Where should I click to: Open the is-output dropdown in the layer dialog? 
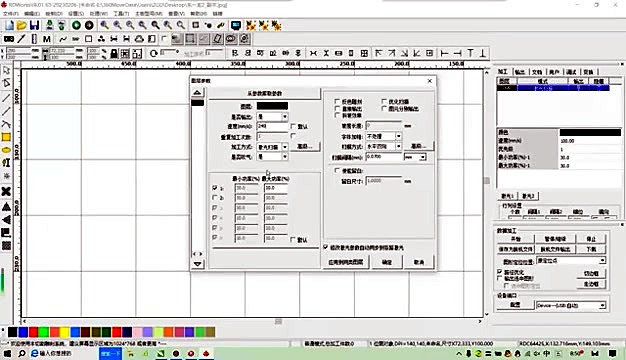point(285,117)
